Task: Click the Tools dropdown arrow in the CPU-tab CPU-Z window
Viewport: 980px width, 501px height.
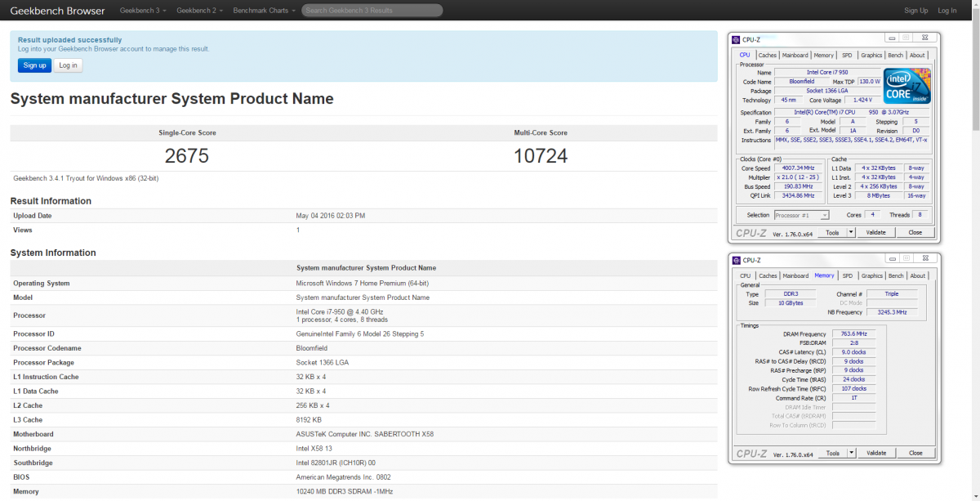Action: click(851, 232)
